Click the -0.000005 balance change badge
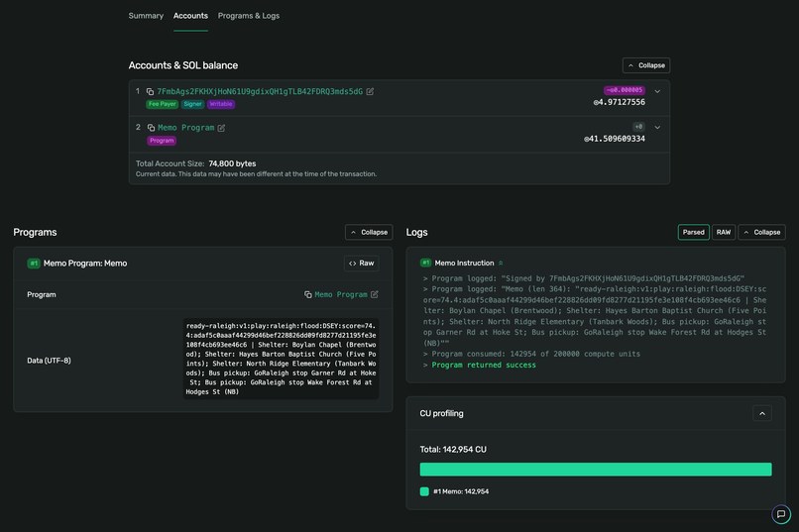 coord(625,90)
